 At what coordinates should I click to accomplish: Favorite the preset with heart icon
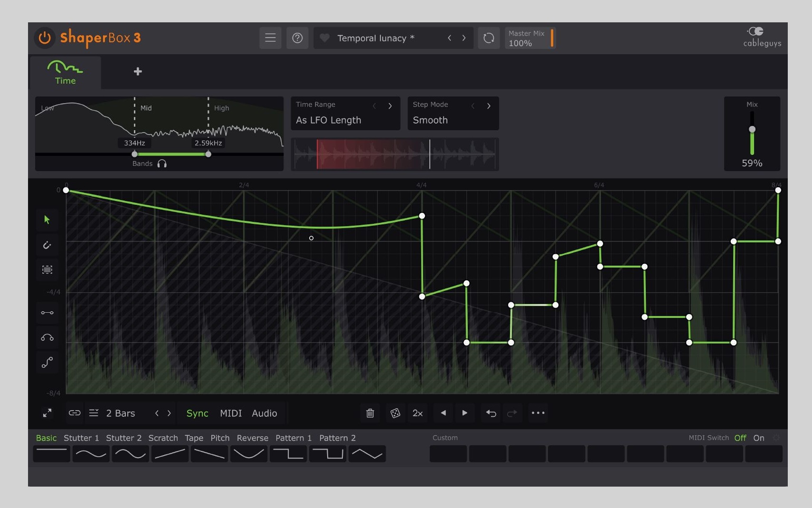[x=325, y=38]
